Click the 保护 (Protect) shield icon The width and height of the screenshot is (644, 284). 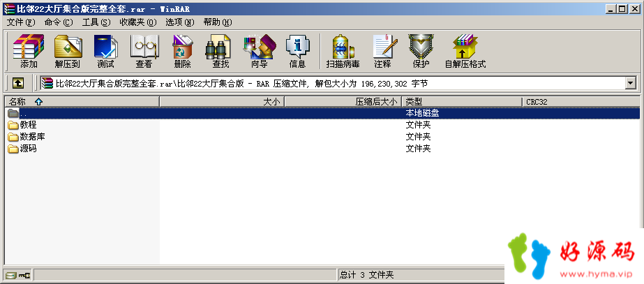click(421, 52)
